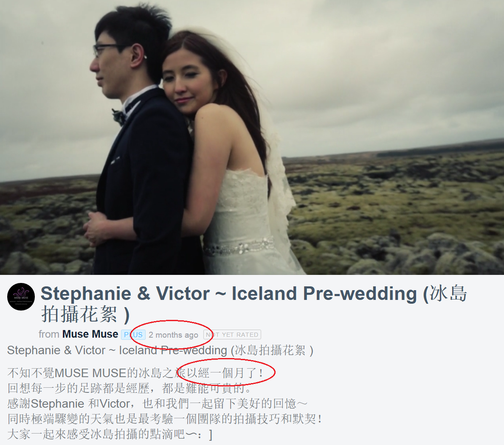Open the Stephanie & Victor Iceland Pre-wedding title
504x445 pixels.
(253, 304)
